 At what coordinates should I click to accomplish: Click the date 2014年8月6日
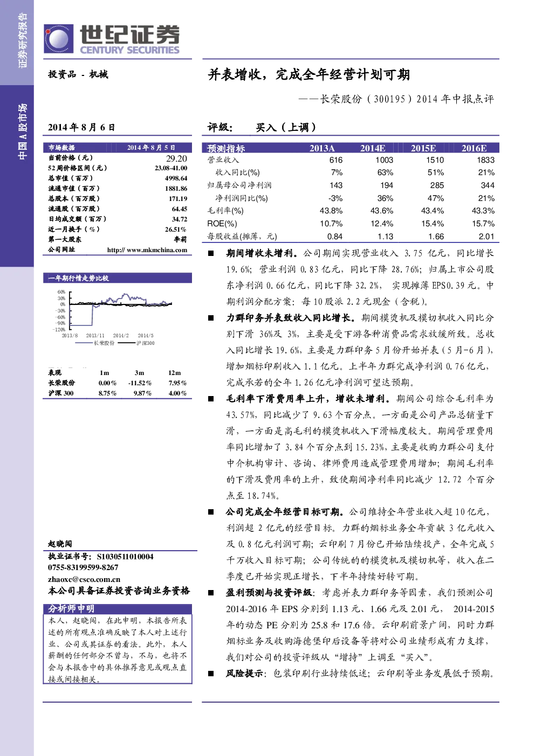pos(81,127)
